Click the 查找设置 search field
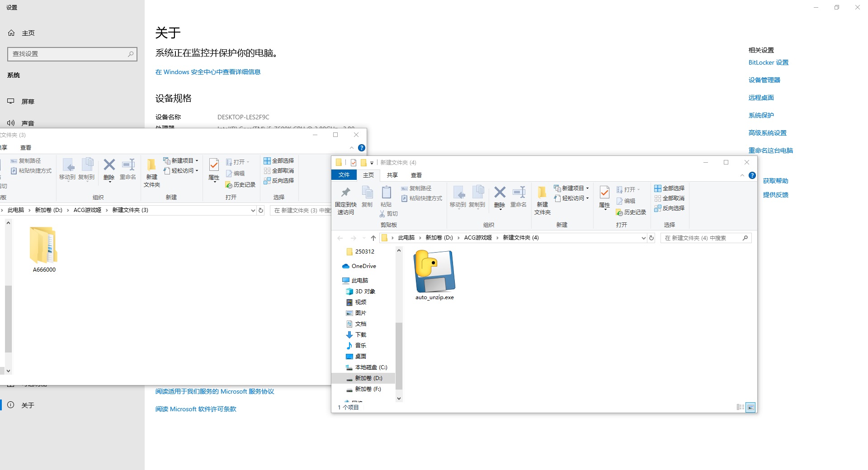Viewport: 868px width, 470px height. [68, 54]
